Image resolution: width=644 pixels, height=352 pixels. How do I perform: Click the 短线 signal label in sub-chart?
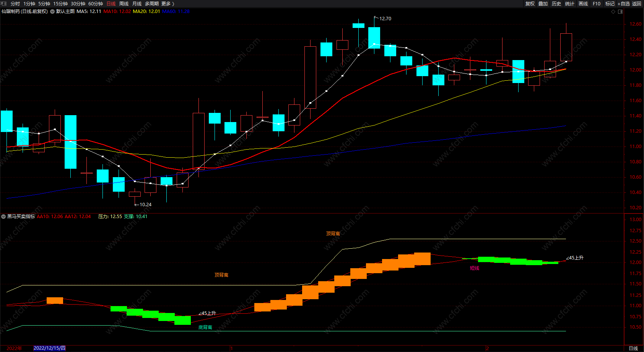[x=475, y=268]
